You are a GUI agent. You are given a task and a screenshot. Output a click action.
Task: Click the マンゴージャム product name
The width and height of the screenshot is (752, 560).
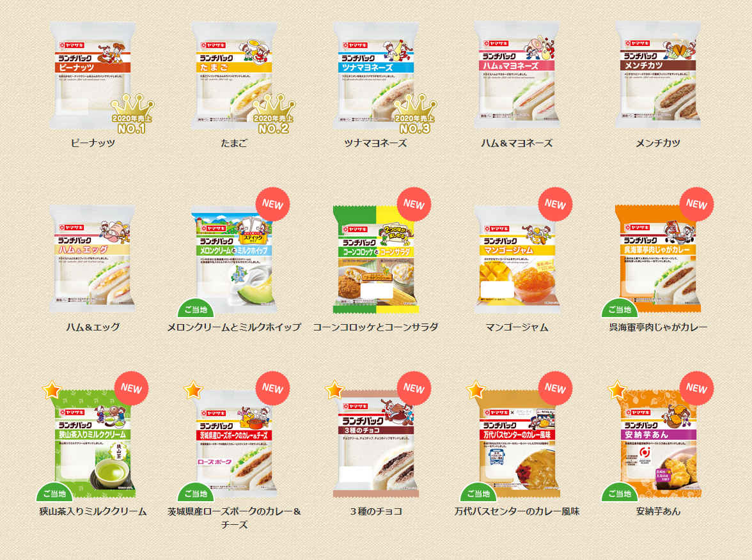pyautogui.click(x=517, y=327)
